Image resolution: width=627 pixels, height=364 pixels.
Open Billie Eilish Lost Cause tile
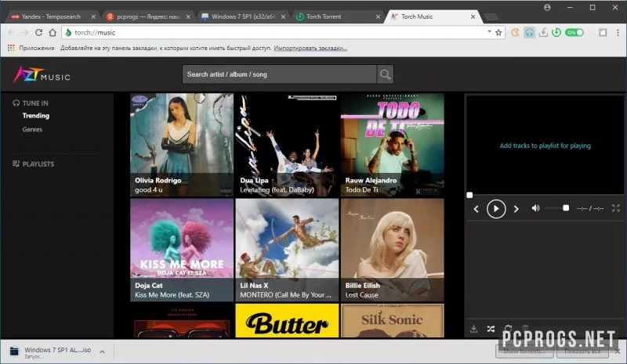click(393, 250)
